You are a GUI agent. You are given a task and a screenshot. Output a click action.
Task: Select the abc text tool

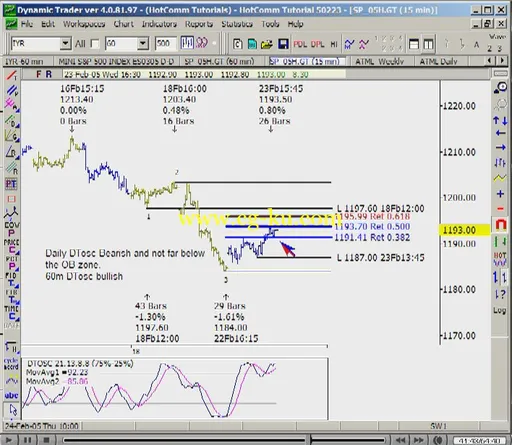(x=11, y=396)
